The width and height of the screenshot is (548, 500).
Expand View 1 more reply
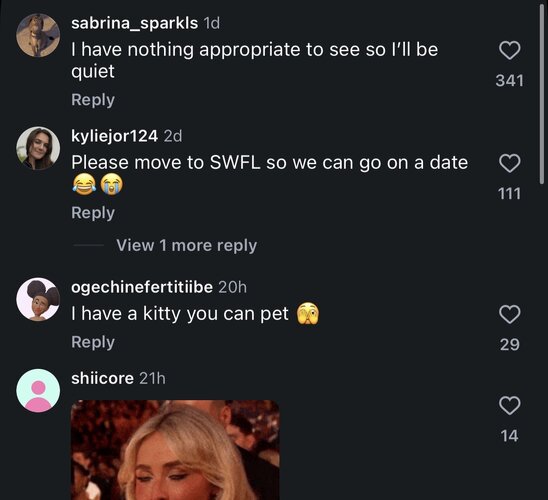(187, 245)
